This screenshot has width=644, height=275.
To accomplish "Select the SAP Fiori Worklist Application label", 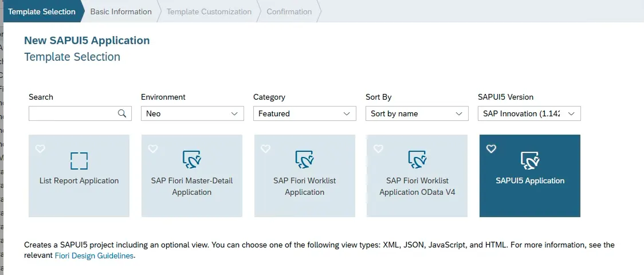I will [x=305, y=186].
